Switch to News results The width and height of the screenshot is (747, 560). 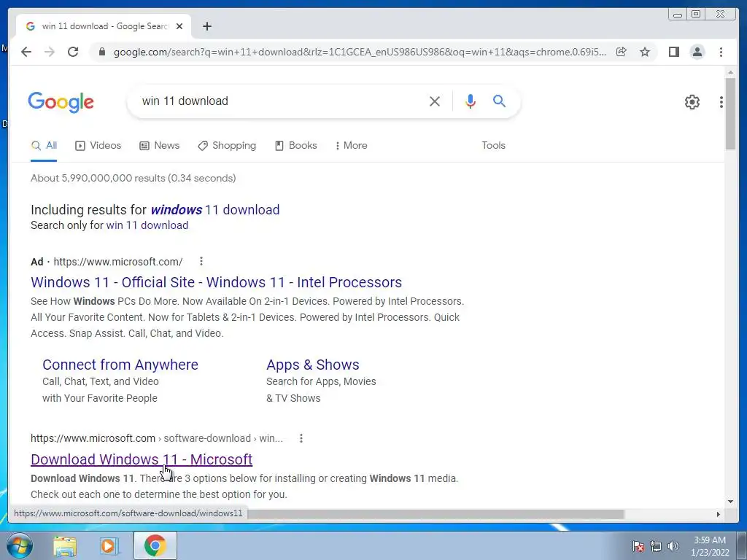(159, 146)
